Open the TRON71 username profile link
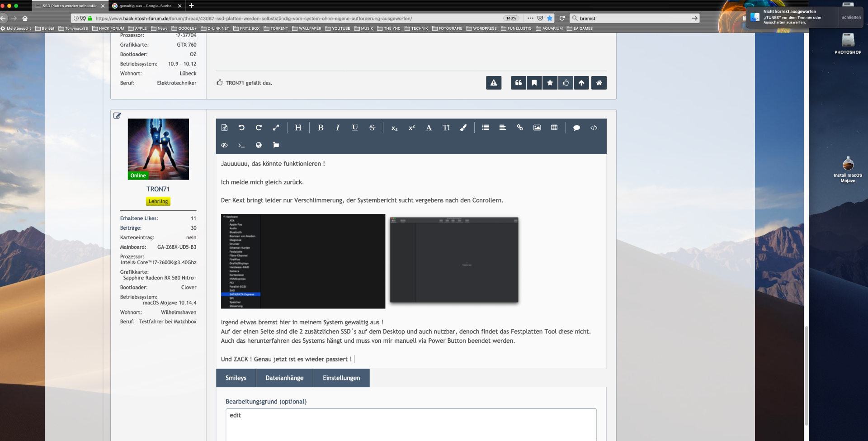 point(158,189)
